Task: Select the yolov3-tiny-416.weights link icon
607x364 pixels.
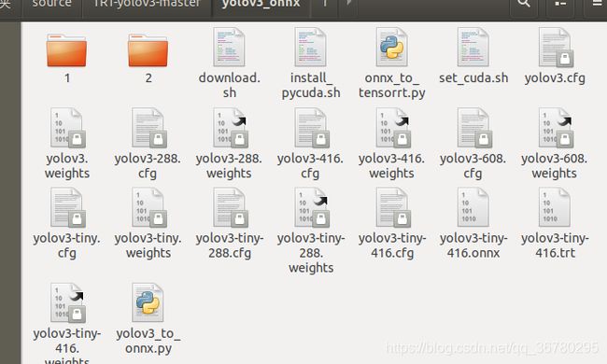Action: point(68,303)
